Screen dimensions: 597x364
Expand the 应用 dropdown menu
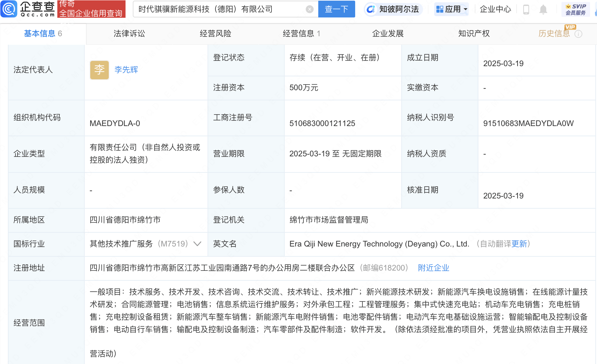point(452,9)
